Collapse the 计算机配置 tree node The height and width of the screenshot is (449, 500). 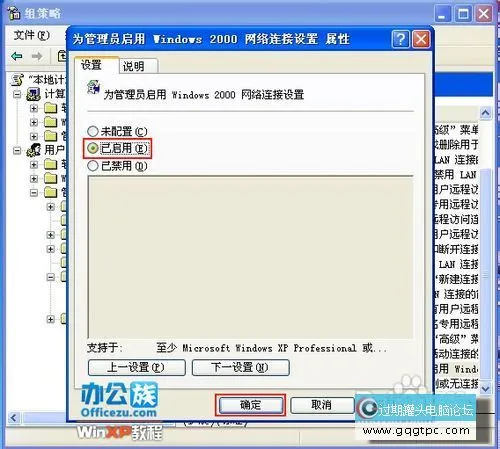click(17, 95)
